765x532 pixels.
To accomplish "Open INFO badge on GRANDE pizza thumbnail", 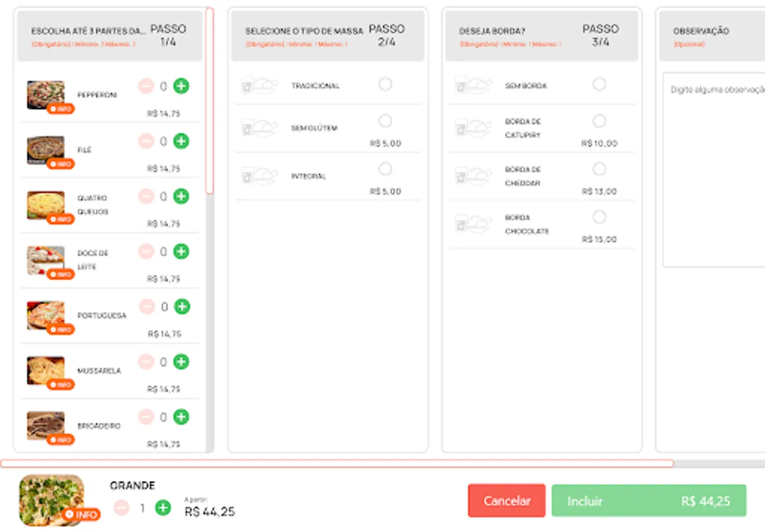I will point(81,515).
